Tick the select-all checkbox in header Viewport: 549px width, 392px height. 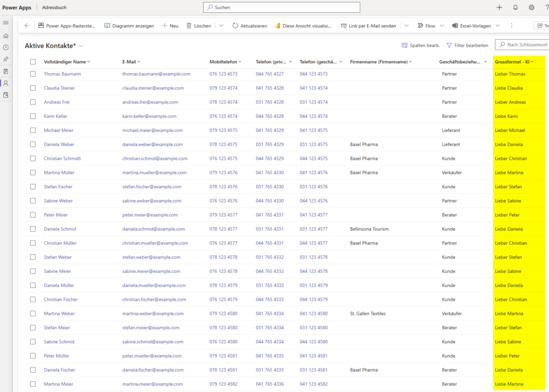[33, 62]
